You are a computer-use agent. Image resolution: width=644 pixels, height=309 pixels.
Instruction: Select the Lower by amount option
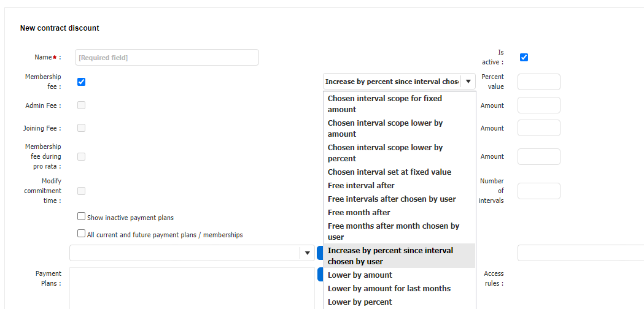click(x=360, y=275)
